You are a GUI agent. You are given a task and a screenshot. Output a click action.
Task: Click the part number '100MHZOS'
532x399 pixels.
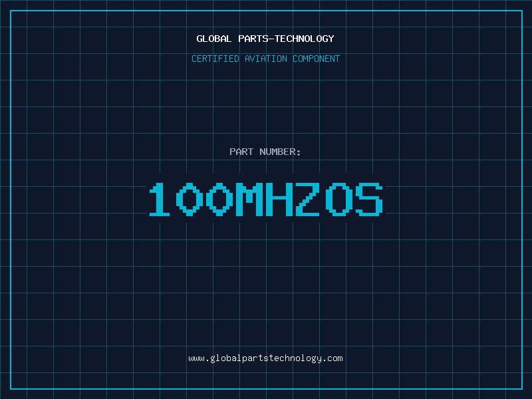266,199
